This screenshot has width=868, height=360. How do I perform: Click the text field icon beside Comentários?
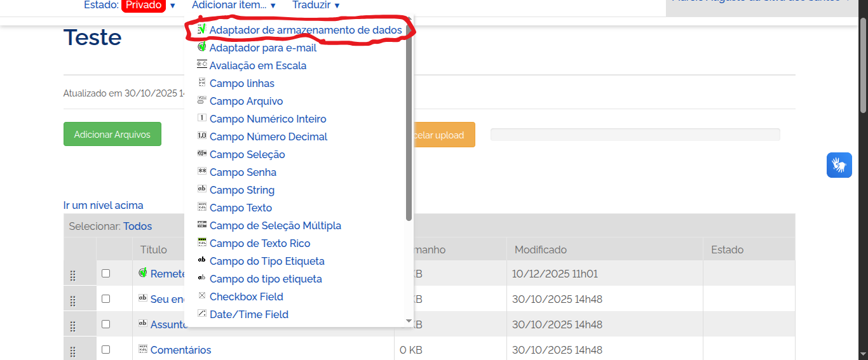[x=143, y=349]
